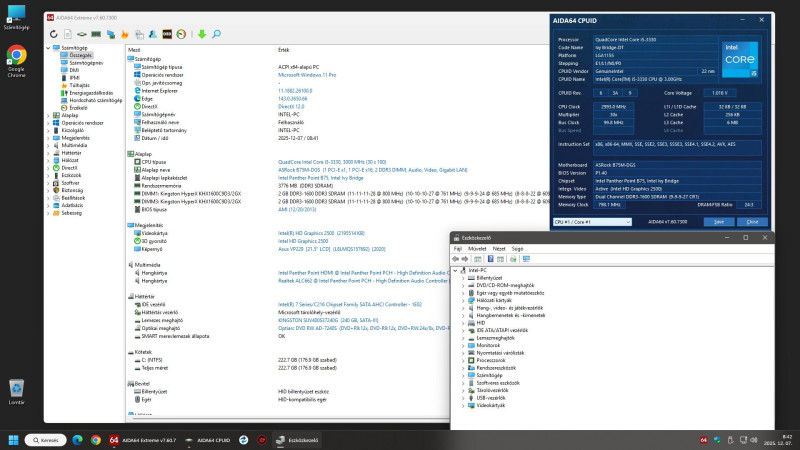Expand Processzorok in Eszközkezelő

[x=463, y=360]
